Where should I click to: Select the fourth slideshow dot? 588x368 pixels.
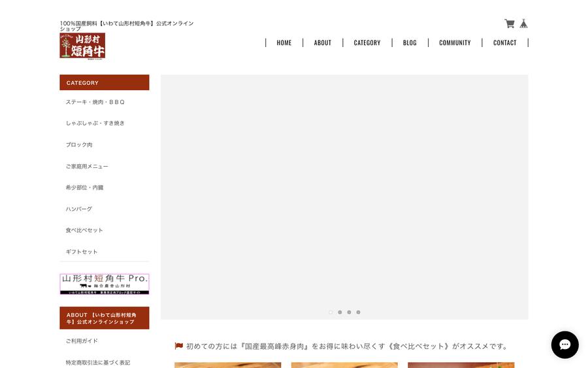pyautogui.click(x=358, y=312)
